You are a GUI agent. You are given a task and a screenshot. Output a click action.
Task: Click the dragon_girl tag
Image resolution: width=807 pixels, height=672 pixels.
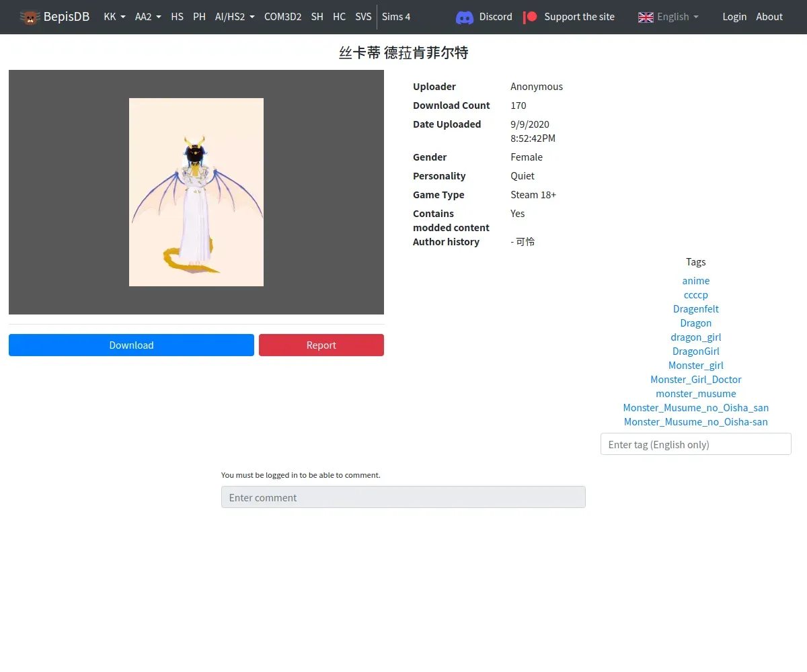(696, 337)
